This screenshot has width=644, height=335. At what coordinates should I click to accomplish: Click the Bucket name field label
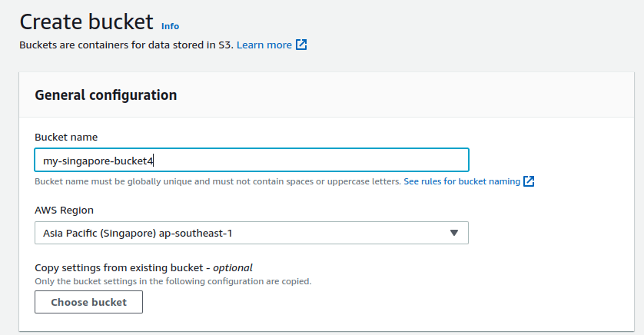tap(66, 137)
